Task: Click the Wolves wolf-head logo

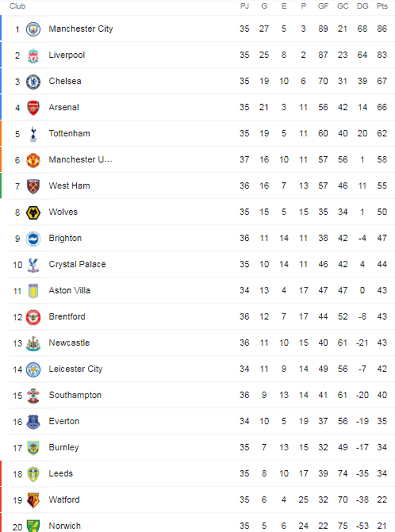Action: pos(33,212)
